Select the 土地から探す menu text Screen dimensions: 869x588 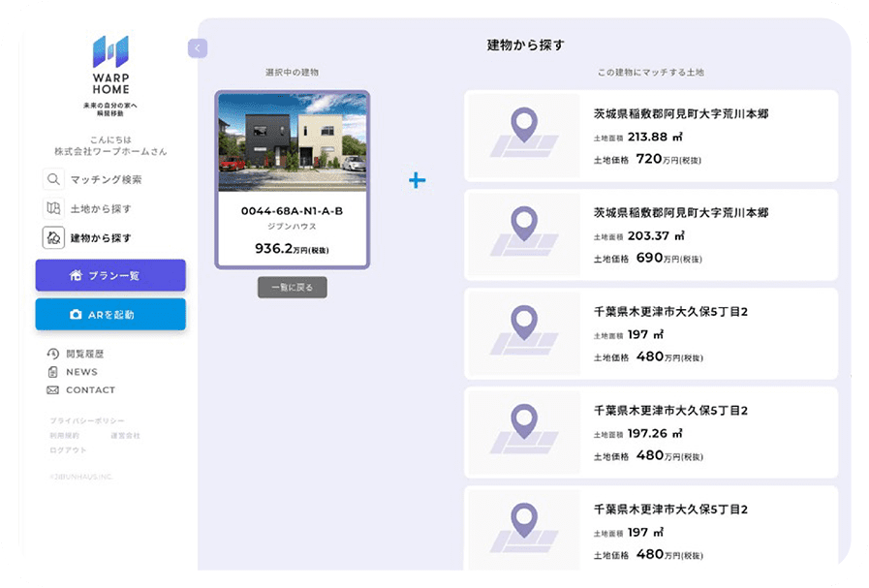[x=100, y=209]
